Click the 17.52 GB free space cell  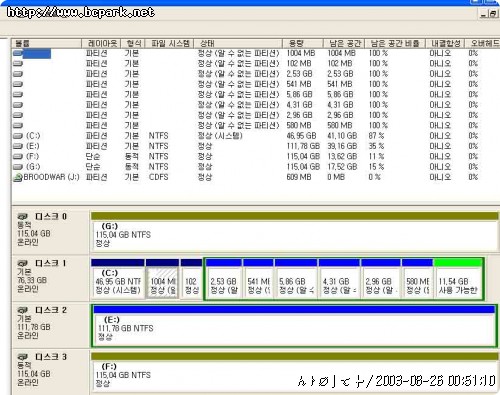(x=342, y=167)
